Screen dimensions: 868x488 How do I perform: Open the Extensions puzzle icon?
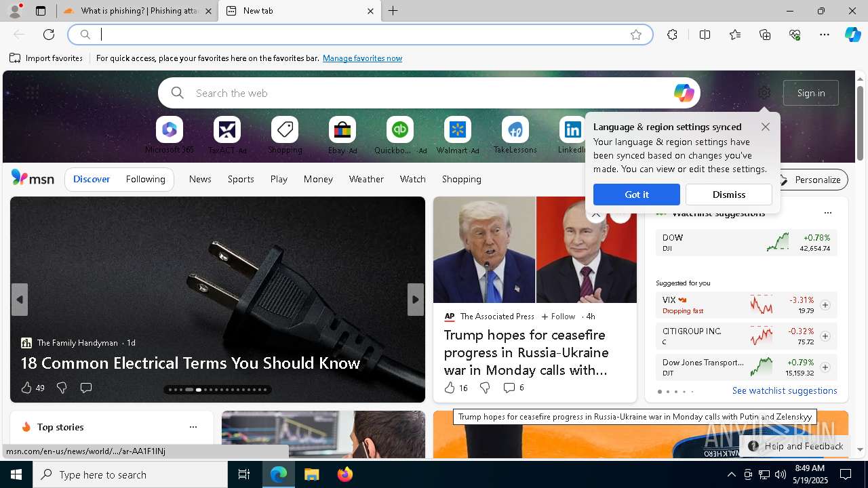pyautogui.click(x=672, y=35)
